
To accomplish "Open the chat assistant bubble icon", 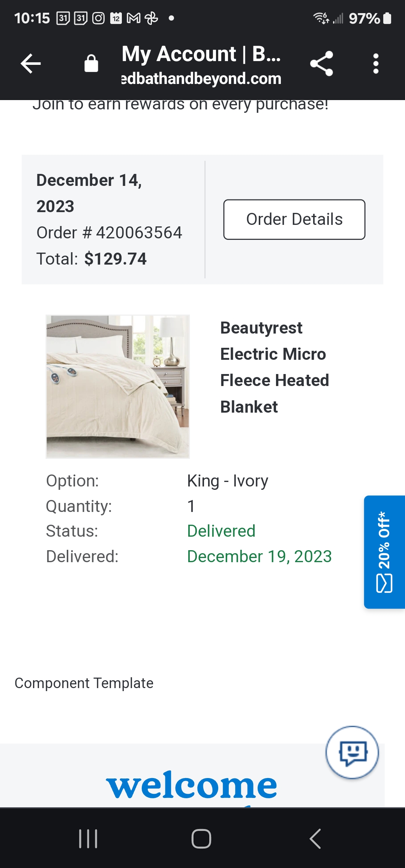I will pyautogui.click(x=352, y=752).
